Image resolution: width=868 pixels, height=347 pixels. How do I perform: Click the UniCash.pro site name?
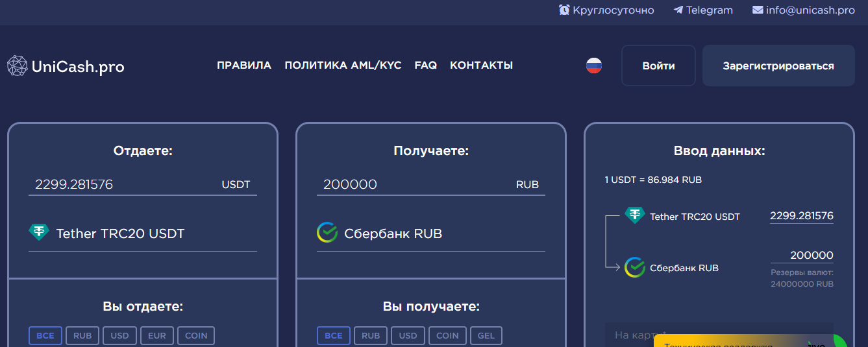click(x=78, y=66)
